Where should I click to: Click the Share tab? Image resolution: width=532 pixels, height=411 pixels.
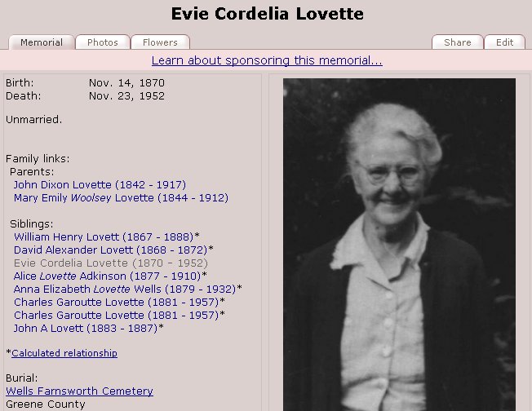click(457, 42)
